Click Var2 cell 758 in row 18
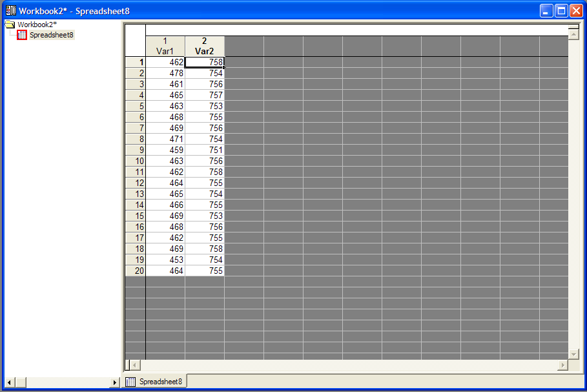 point(205,249)
